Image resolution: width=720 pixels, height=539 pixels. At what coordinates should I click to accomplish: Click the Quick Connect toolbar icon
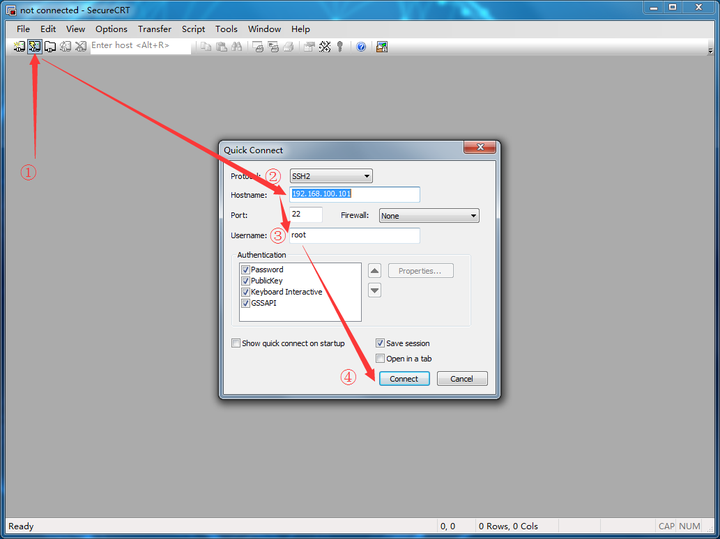34,46
